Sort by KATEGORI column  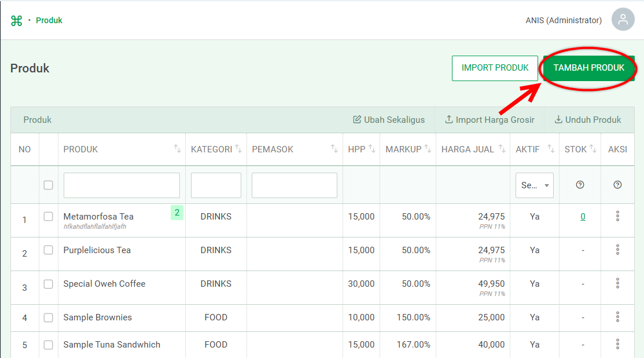(x=238, y=149)
